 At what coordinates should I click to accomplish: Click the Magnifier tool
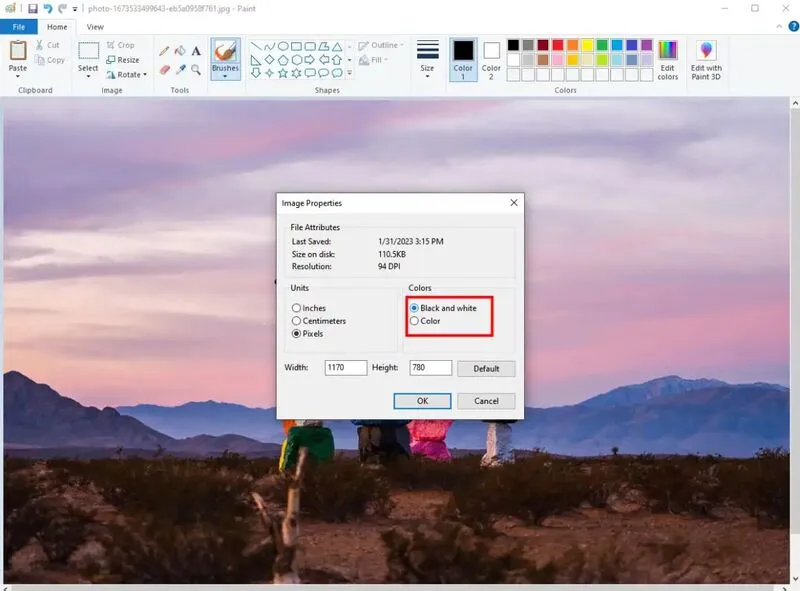[x=196, y=70]
